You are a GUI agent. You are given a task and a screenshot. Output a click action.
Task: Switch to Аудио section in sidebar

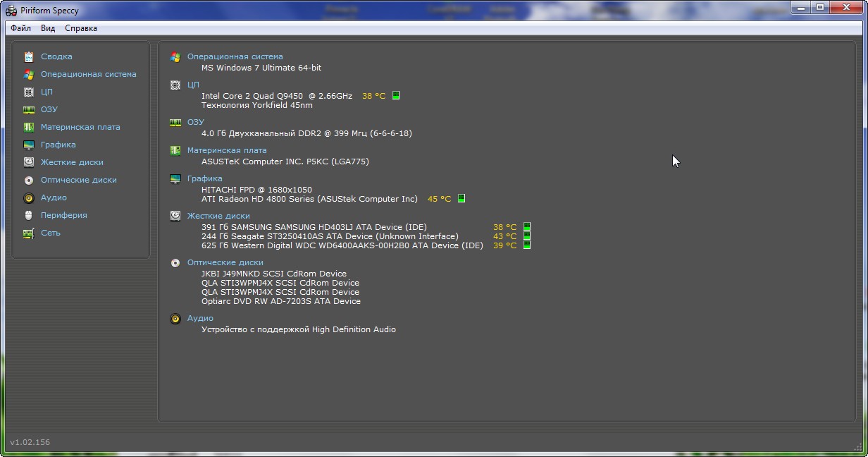pos(54,197)
